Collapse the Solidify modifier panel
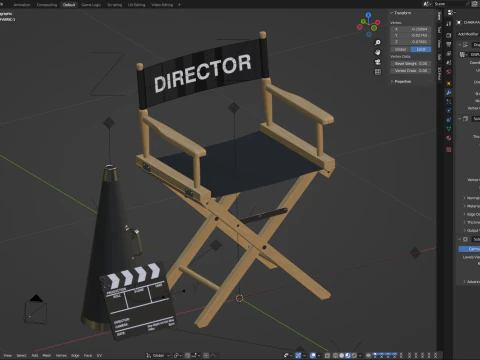This screenshot has height=360, width=480. pyautogui.click(x=460, y=119)
